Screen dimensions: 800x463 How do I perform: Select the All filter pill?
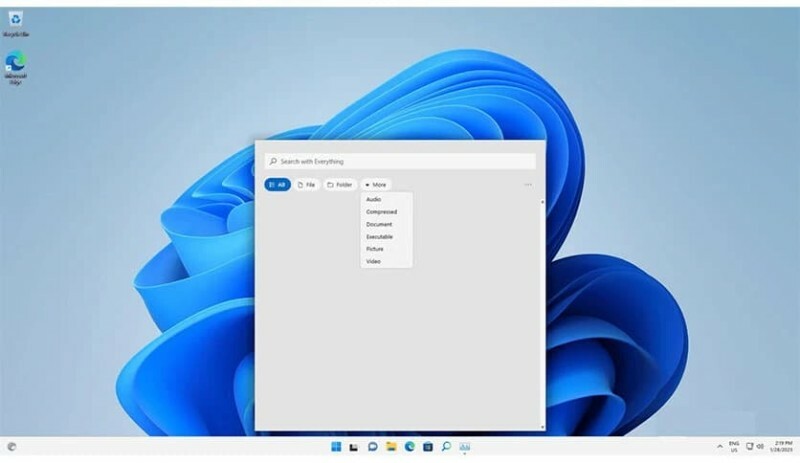277,185
